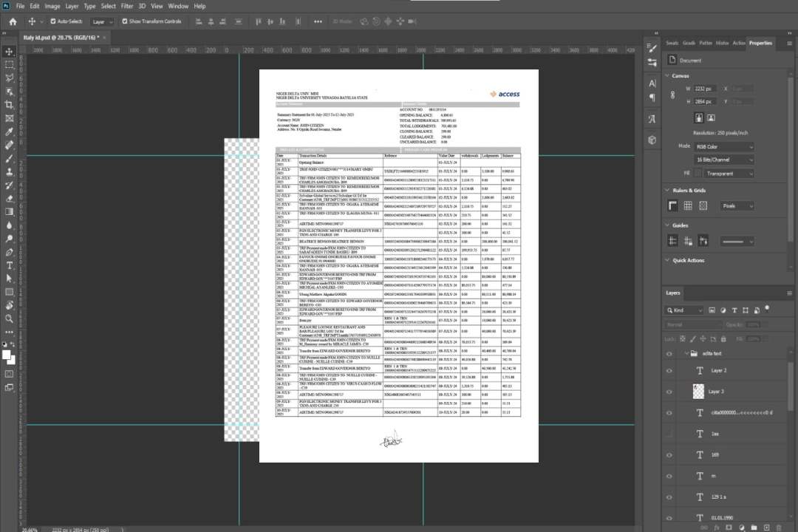Select the Healing Brush tool

pyautogui.click(x=9, y=145)
